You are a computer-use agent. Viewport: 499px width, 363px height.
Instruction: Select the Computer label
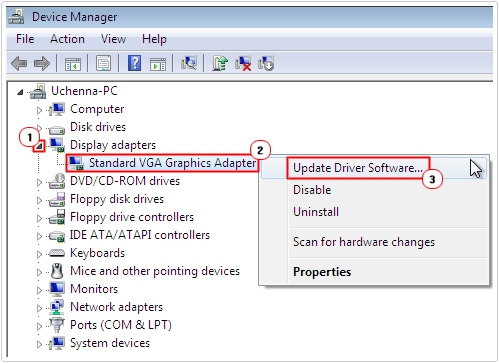point(97,109)
